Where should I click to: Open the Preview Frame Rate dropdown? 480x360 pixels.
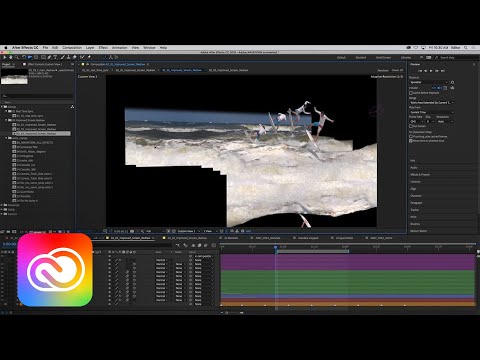(x=416, y=122)
